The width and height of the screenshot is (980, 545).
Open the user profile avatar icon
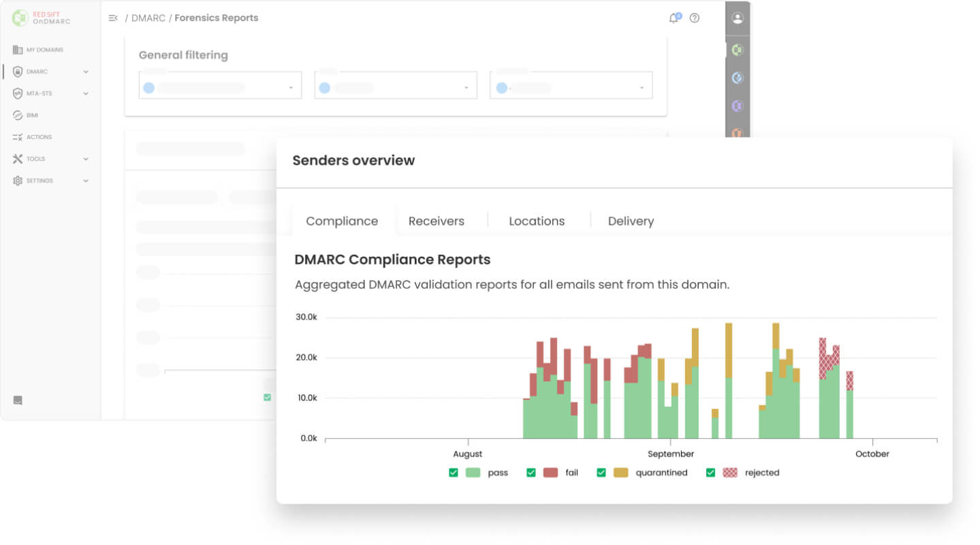738,18
